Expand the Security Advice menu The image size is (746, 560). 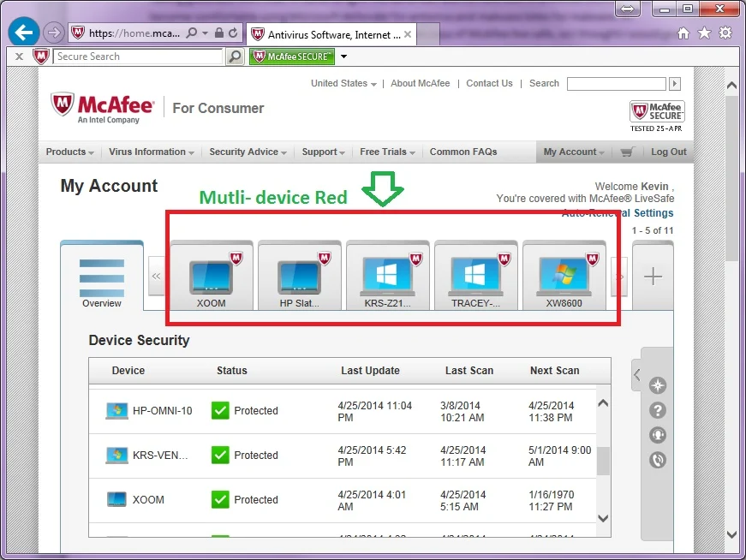[248, 152]
